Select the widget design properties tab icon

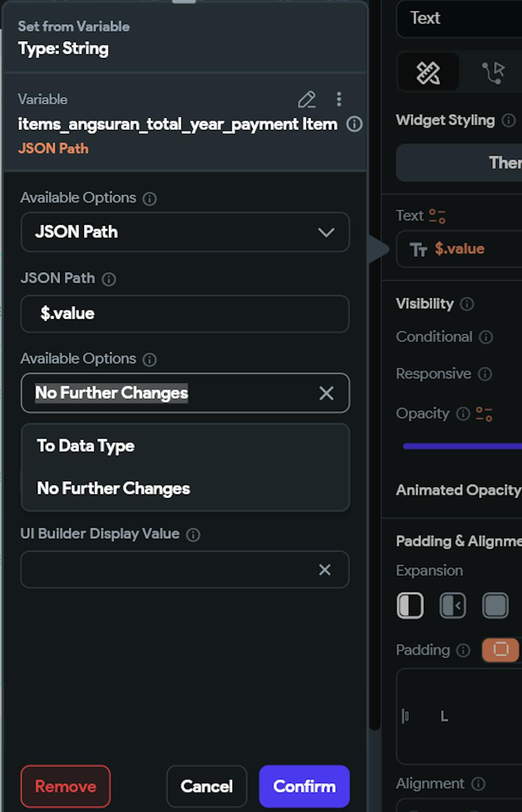pos(428,72)
